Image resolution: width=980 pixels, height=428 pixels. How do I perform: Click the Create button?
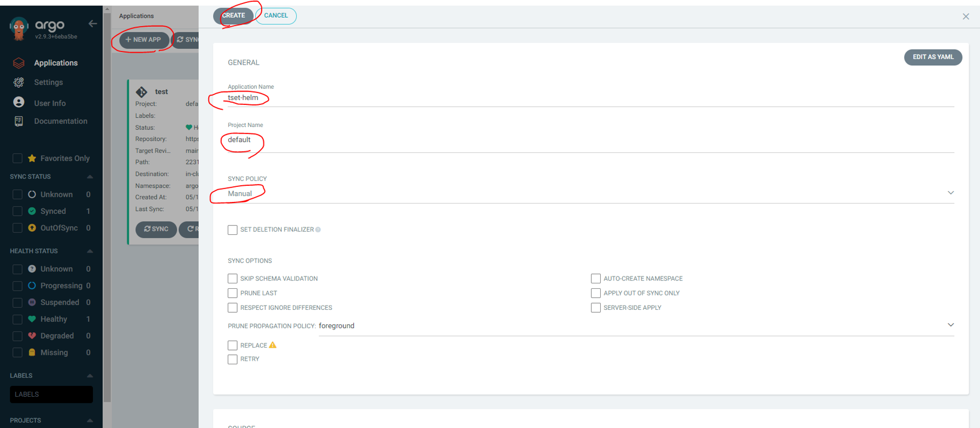point(233,16)
